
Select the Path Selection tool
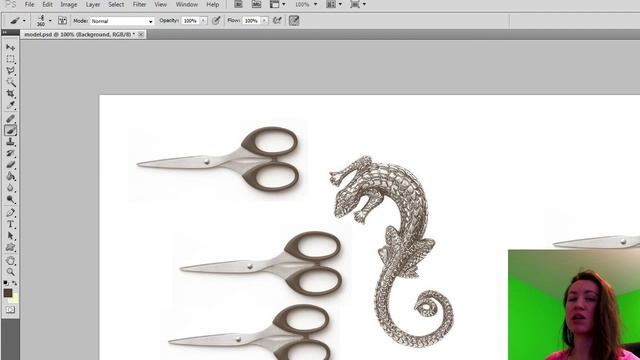pyautogui.click(x=10, y=236)
